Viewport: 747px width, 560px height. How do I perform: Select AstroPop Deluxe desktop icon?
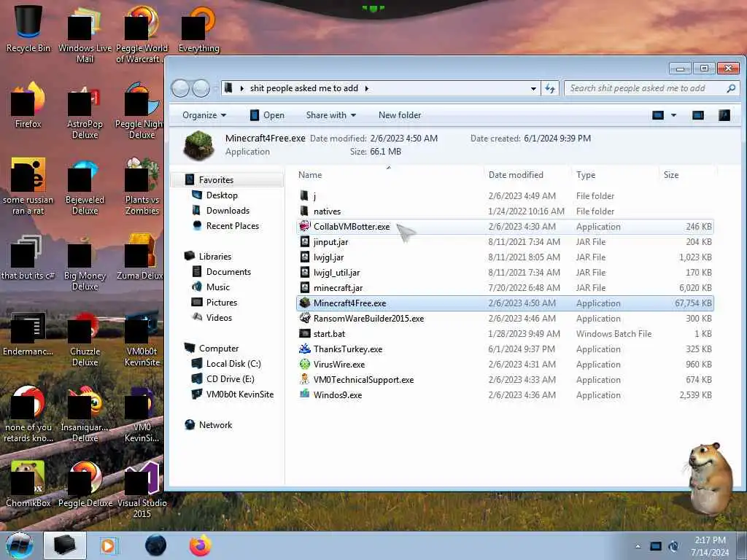pyautogui.click(x=85, y=111)
